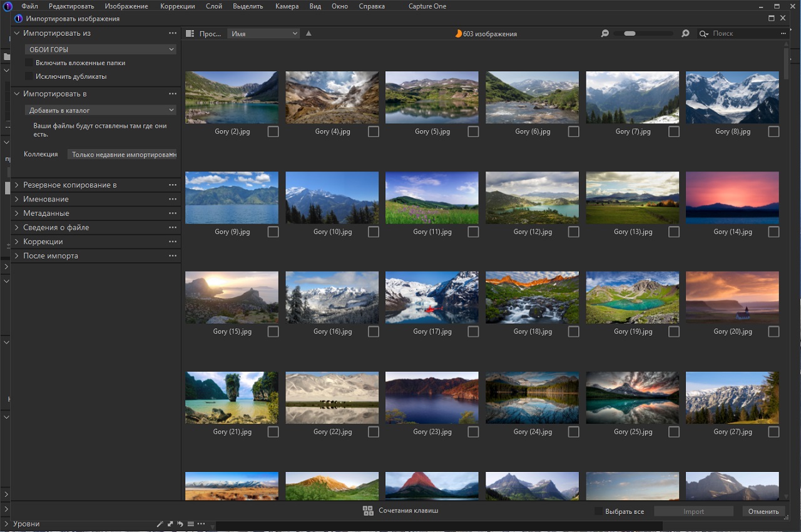The image size is (801, 532).
Task: Toggle the thumbnail view mode icon
Action: pyautogui.click(x=190, y=34)
